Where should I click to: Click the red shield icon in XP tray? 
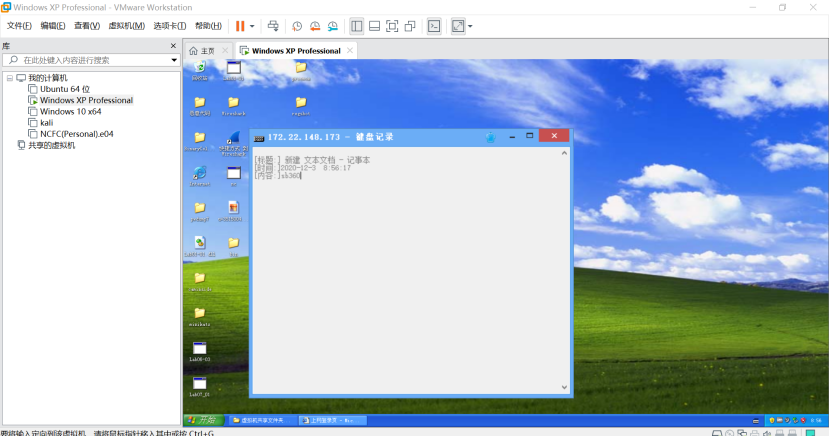[804, 421]
